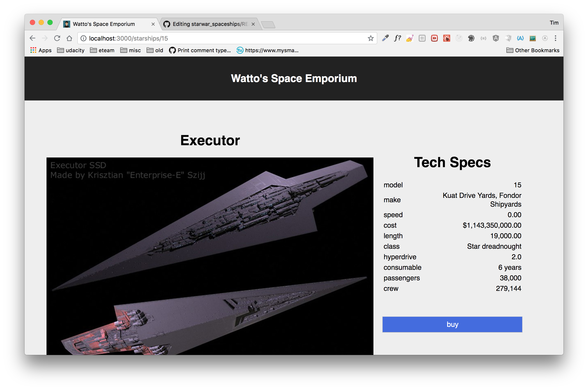Click the blue (A) braces extension icon
The image size is (588, 390).
point(520,38)
